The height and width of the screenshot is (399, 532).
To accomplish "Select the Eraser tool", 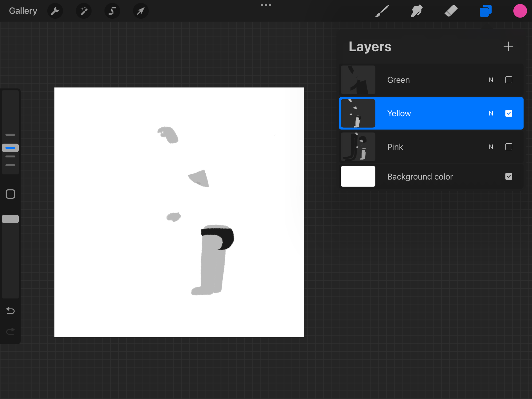I will [451, 11].
